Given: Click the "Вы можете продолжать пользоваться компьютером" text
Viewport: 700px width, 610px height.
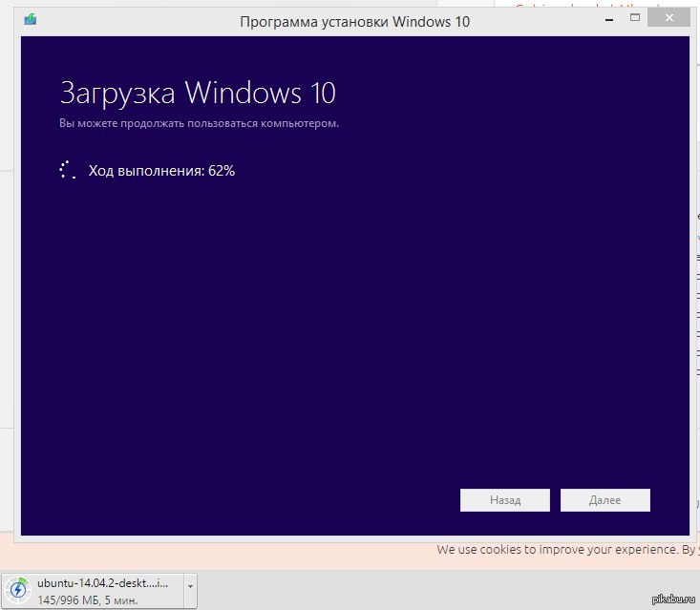Looking at the screenshot, I should tap(199, 123).
